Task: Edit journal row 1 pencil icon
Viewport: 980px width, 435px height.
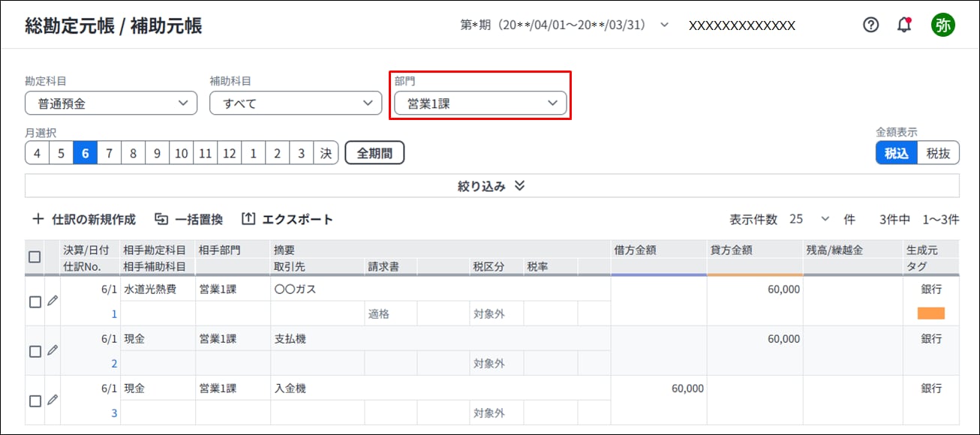Action: (52, 301)
